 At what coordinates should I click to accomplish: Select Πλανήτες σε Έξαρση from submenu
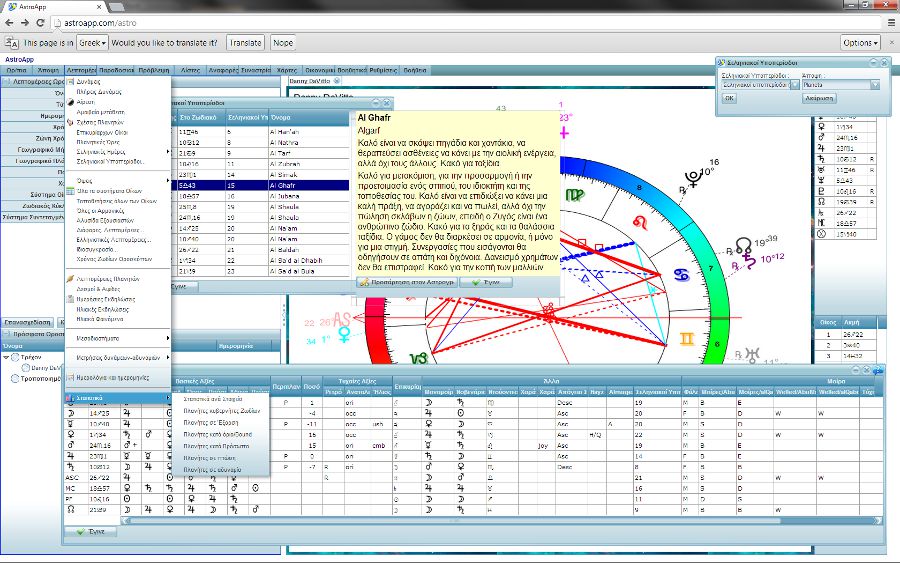click(211, 424)
